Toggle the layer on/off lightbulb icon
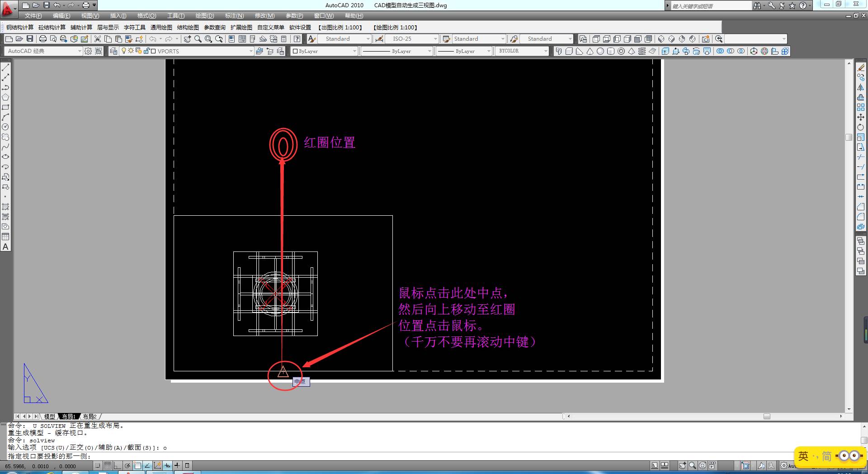This screenshot has width=868, height=474. pos(123,51)
